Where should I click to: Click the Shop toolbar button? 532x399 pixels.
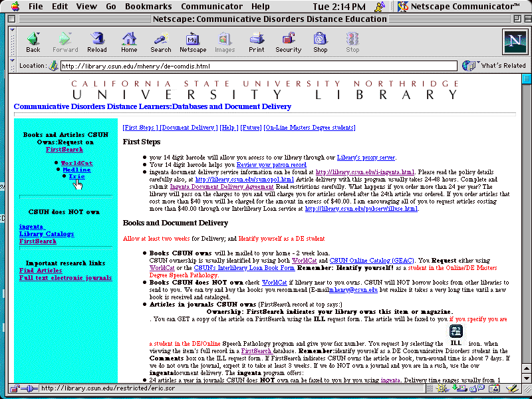point(321,42)
